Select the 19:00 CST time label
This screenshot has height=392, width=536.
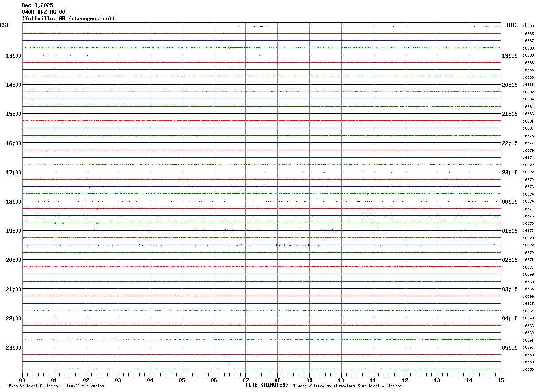(x=14, y=231)
